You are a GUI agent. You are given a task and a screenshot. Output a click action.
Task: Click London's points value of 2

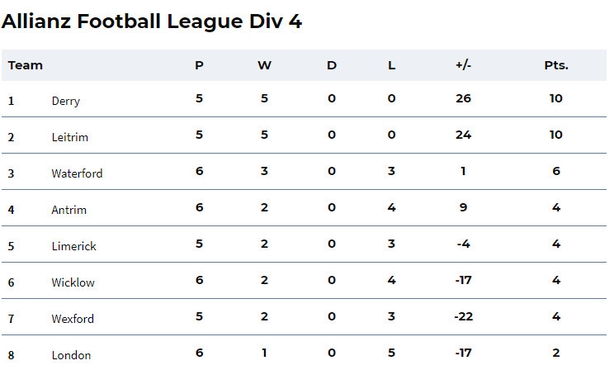pos(556,353)
